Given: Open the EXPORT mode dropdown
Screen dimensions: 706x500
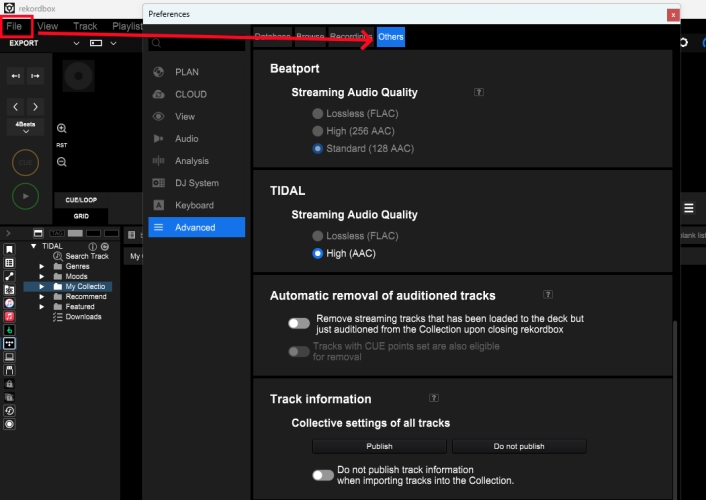Looking at the screenshot, I should coord(77,43).
